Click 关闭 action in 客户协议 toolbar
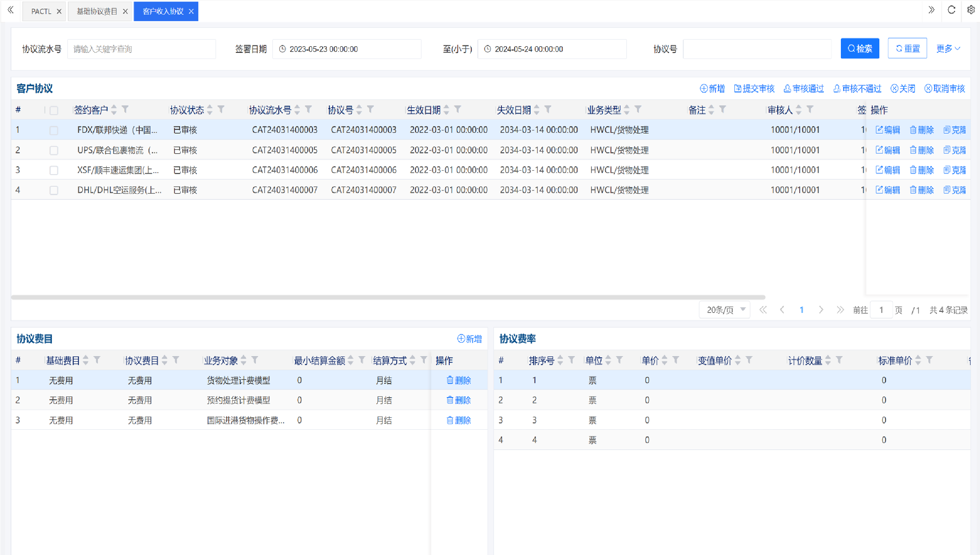Image resolution: width=980 pixels, height=555 pixels. click(x=903, y=89)
